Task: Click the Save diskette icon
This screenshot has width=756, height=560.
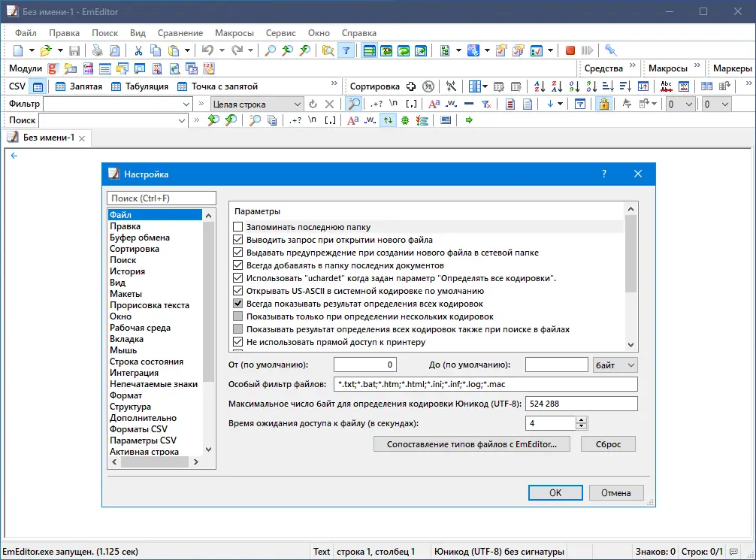Action: point(74,50)
